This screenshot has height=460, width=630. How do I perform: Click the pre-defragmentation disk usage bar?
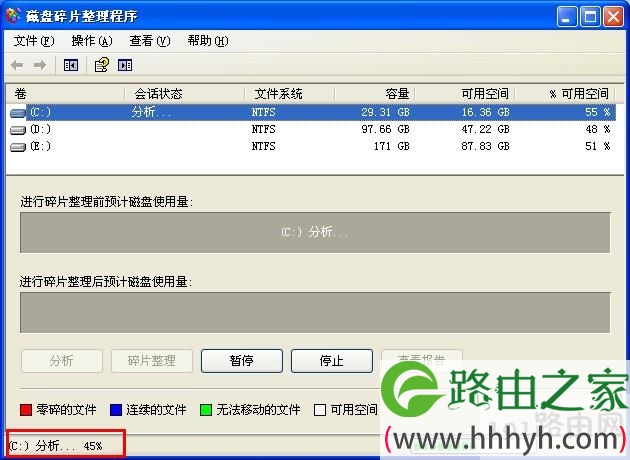pos(315,233)
